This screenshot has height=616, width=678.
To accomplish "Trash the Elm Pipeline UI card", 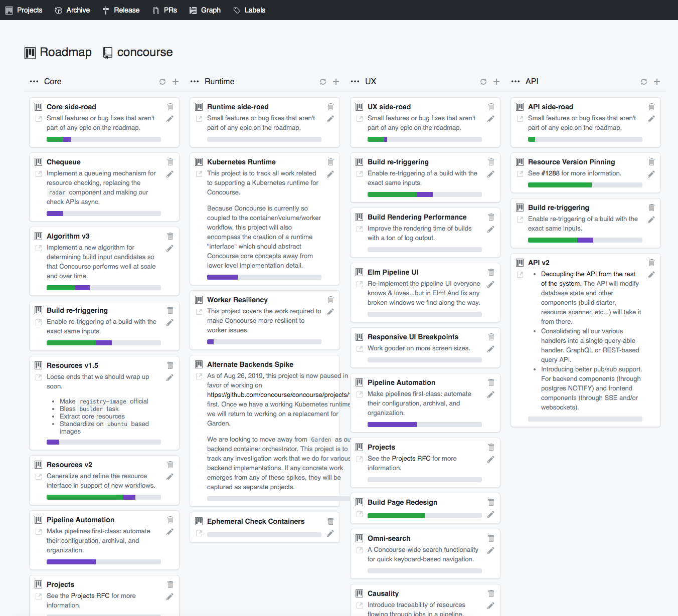I will (491, 272).
